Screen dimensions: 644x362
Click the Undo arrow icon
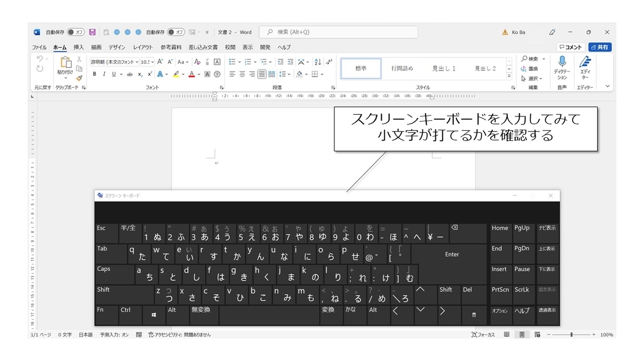tap(40, 59)
